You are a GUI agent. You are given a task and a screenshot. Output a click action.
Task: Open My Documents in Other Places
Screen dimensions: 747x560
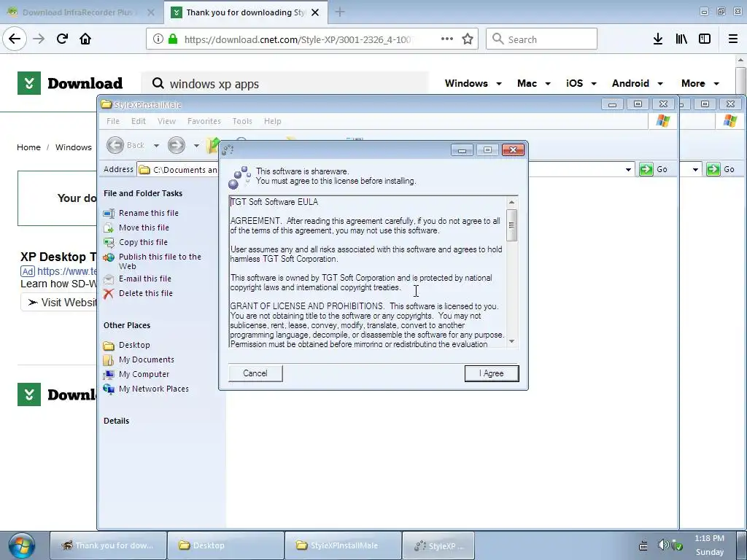click(146, 359)
